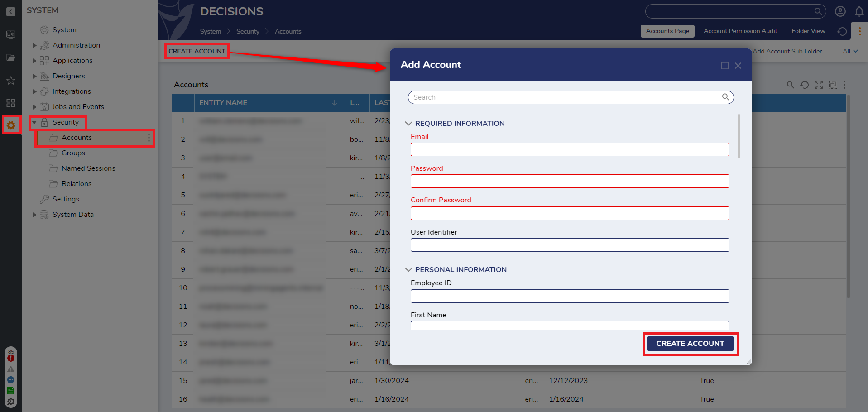Open the red error alert icon
Screen dimensions: 868x412
[x=11, y=358]
